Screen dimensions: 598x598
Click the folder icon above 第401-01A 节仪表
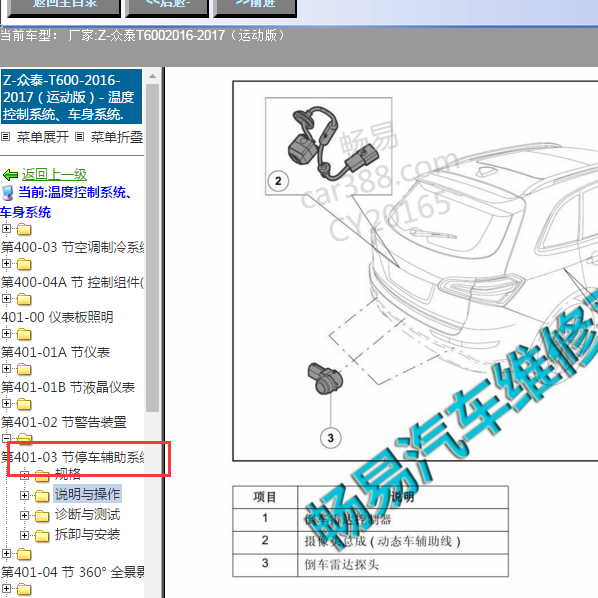(x=24, y=334)
